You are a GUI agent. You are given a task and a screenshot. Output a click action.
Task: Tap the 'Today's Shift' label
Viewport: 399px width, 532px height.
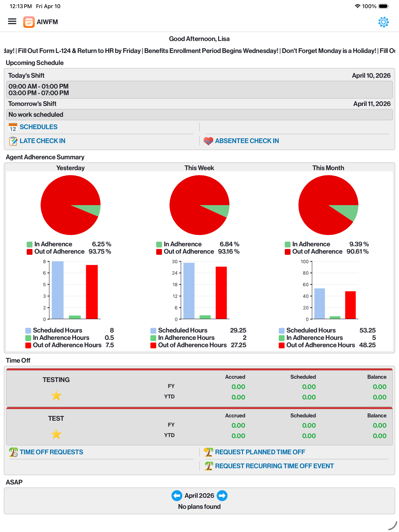click(x=26, y=76)
